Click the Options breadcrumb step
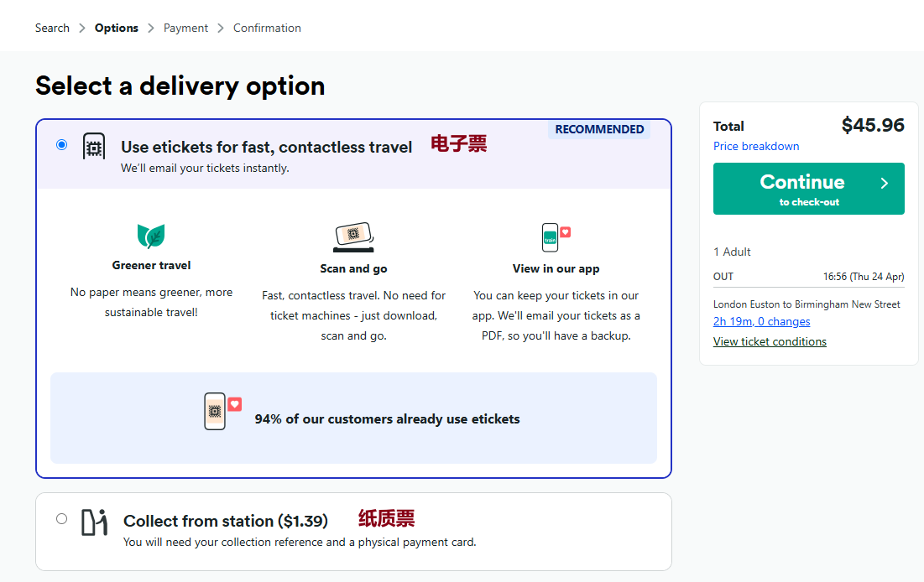This screenshot has height=582, width=924. tap(116, 28)
